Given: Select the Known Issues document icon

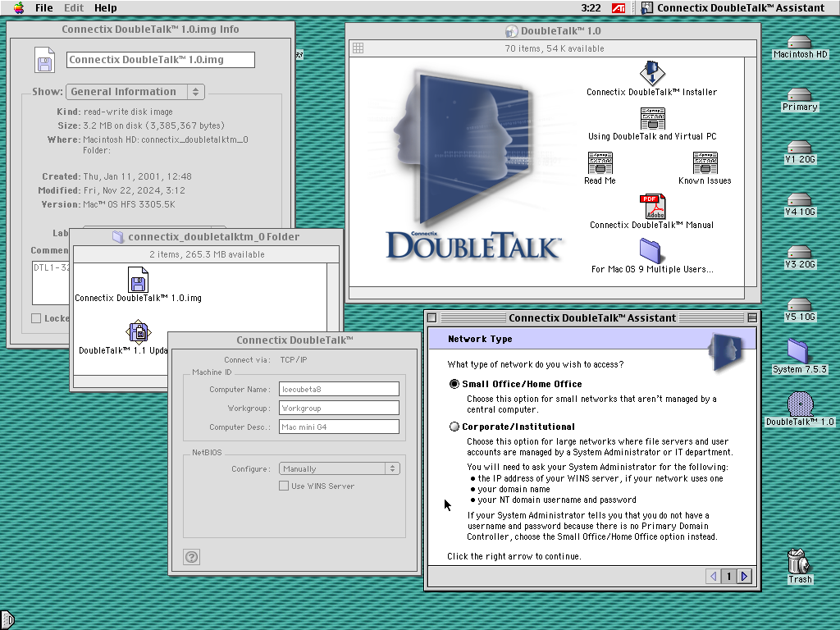Looking at the screenshot, I should tap(705, 162).
